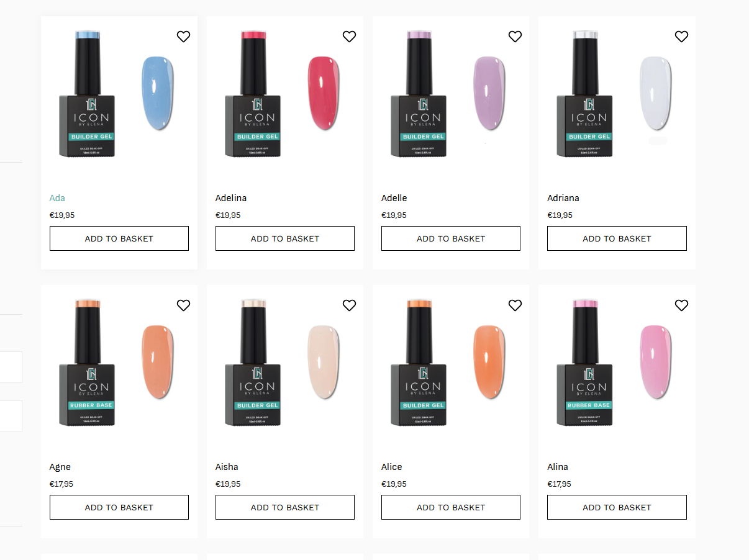Open the Ada product name link

57,198
